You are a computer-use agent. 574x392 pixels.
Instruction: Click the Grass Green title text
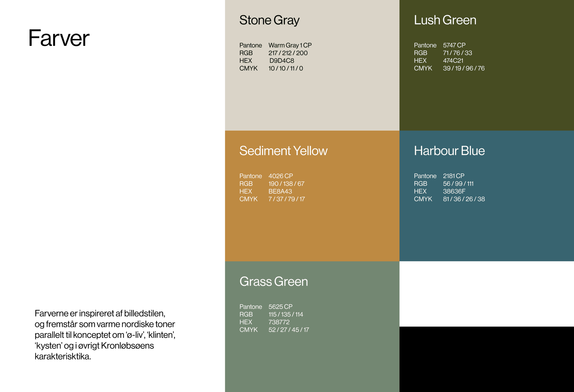pyautogui.click(x=274, y=281)
